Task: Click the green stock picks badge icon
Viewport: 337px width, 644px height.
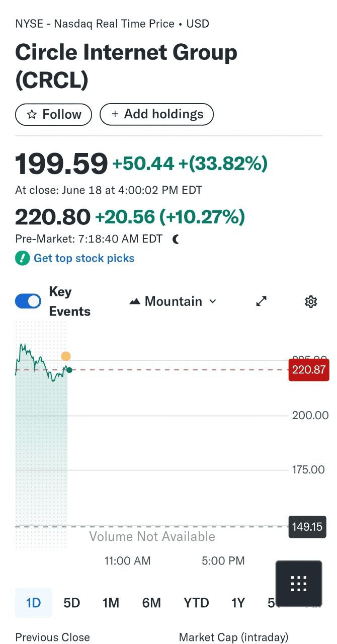Action: click(23, 259)
